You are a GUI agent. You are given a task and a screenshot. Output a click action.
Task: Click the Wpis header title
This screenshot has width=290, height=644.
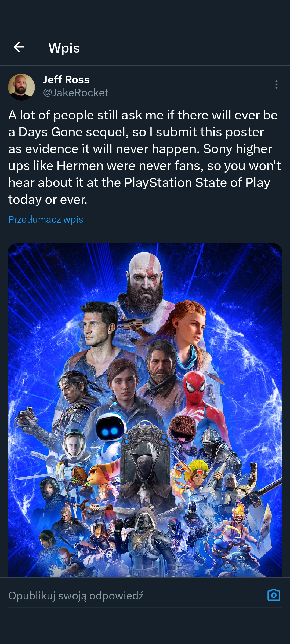pyautogui.click(x=64, y=48)
